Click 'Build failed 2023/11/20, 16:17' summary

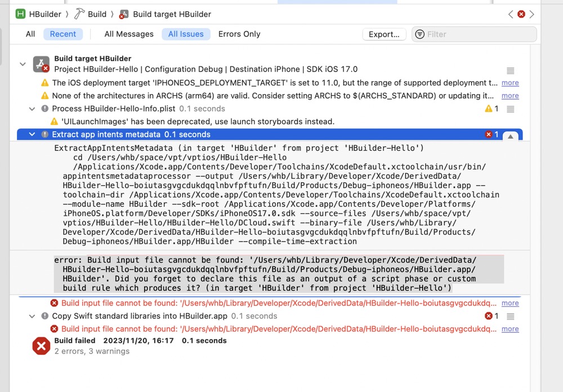pyautogui.click(x=140, y=341)
